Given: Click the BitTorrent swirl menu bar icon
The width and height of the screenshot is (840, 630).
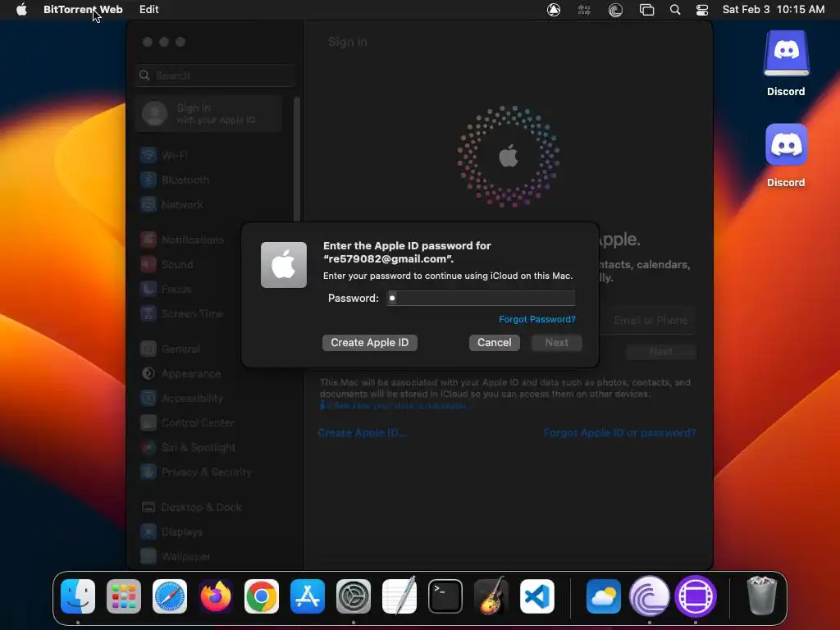Looking at the screenshot, I should (x=615, y=10).
